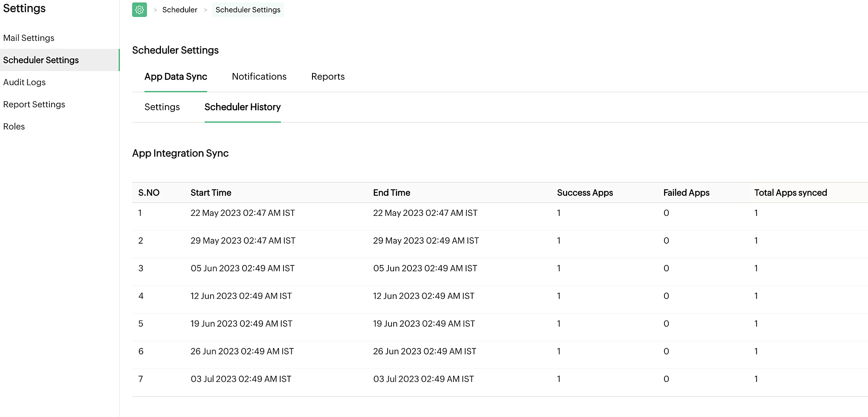This screenshot has height=417, width=868.
Task: Select the App Data Sync tab
Action: (x=176, y=76)
